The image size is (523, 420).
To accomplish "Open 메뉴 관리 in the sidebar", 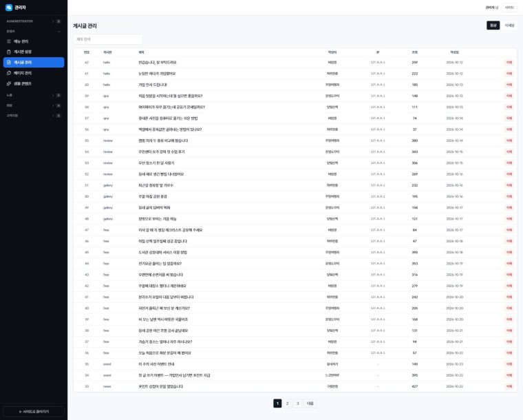I will pos(34,41).
